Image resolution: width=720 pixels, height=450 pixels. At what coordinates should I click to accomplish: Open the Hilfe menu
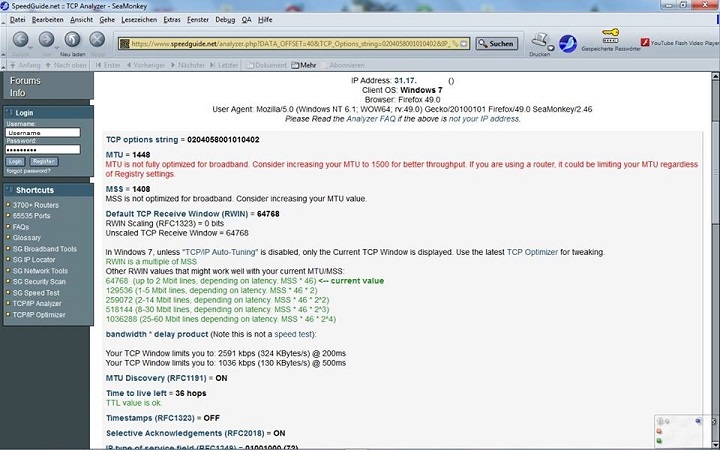pyautogui.click(x=265, y=20)
